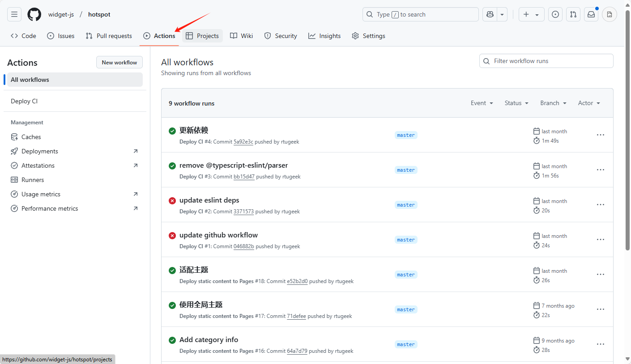The height and width of the screenshot is (364, 631).
Task: Open 'remove @typescript-eslint/parser' run
Action: click(x=234, y=165)
